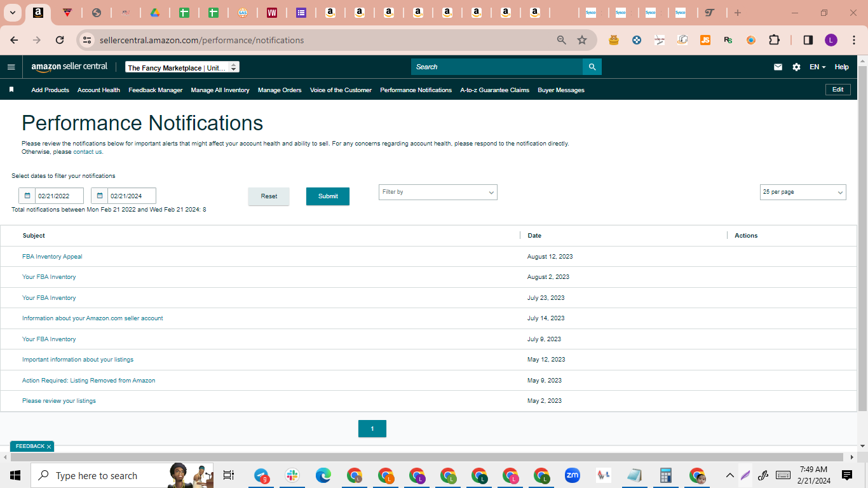Open A-to-z Guarantee Claims
This screenshot has width=868, height=488.
click(x=495, y=90)
